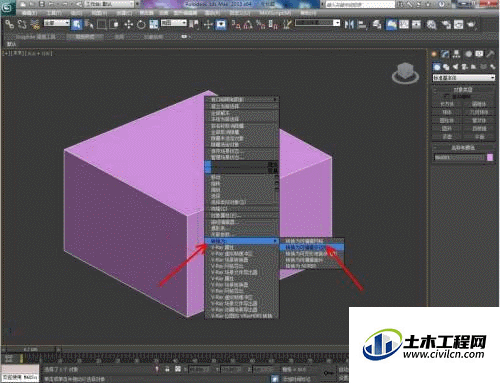
Task: Toggle the Angle Snap icon
Action: (x=248, y=25)
